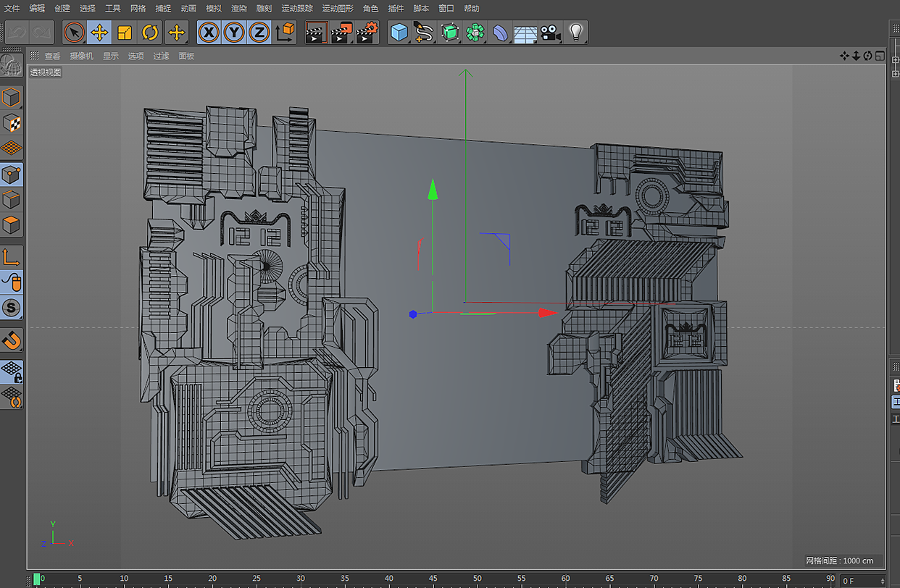
Task: Add a Light bulb object
Action: [576, 33]
